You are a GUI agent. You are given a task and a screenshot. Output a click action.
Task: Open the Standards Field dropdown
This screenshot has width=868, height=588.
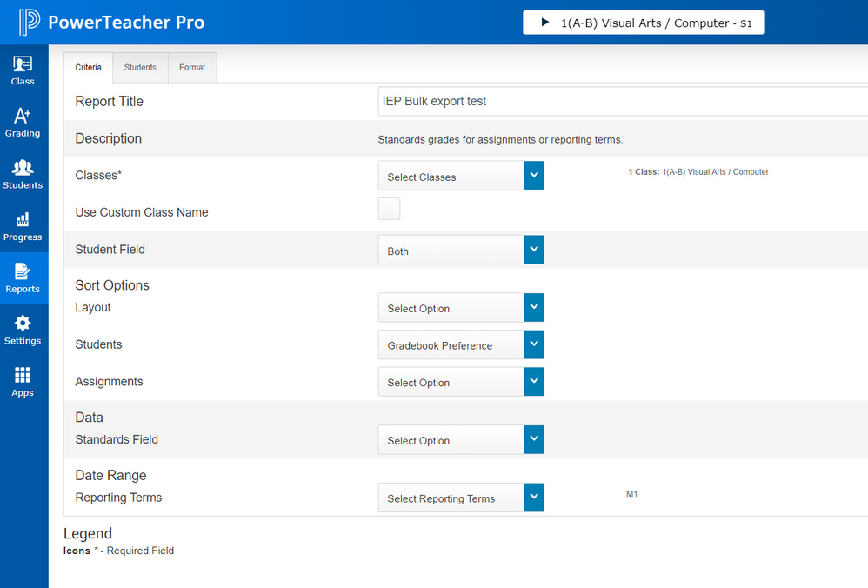pos(460,440)
